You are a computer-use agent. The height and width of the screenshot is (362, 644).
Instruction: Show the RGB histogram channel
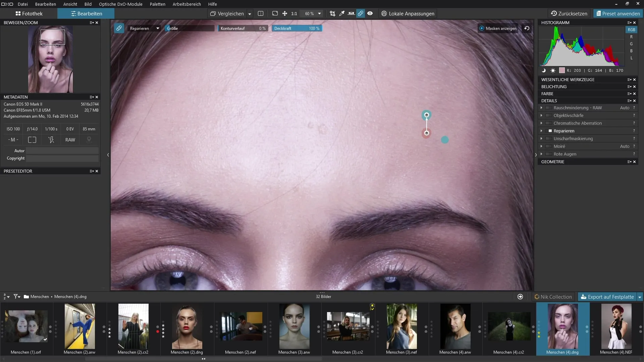pyautogui.click(x=631, y=29)
